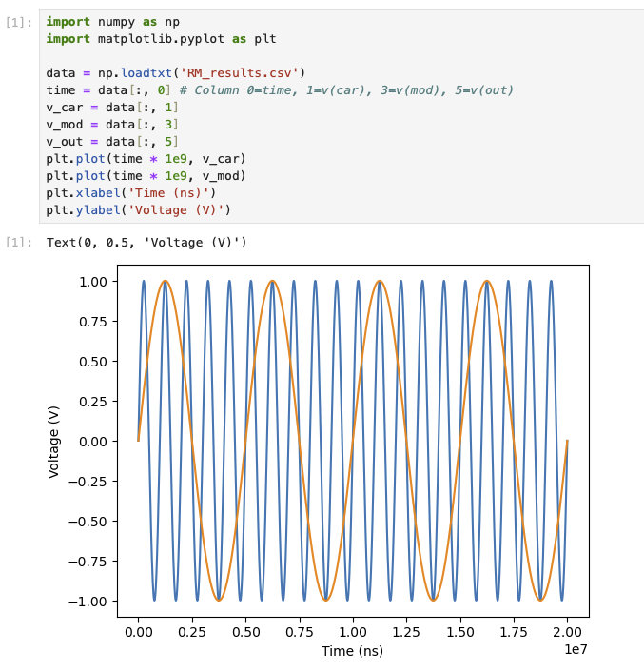The width and height of the screenshot is (644, 672).
Task: Click the 2.00 tick label on x-axis
Action: coord(568,630)
